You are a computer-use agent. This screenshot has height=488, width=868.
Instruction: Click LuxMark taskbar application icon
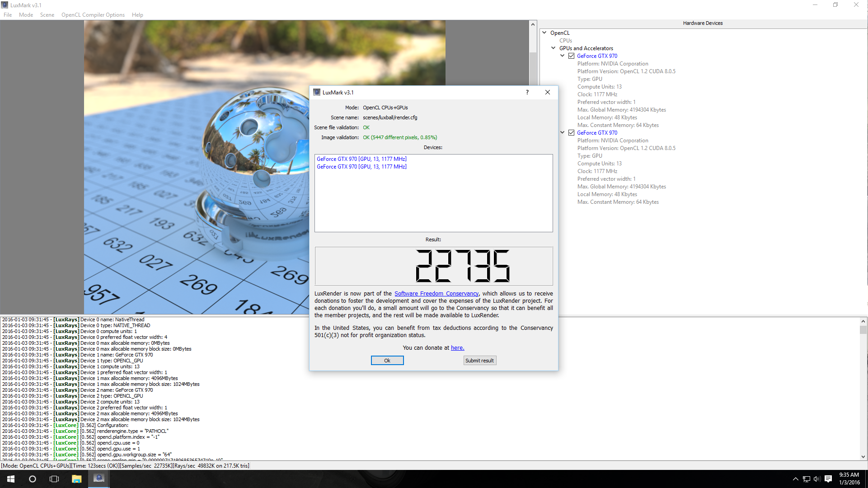tap(99, 479)
